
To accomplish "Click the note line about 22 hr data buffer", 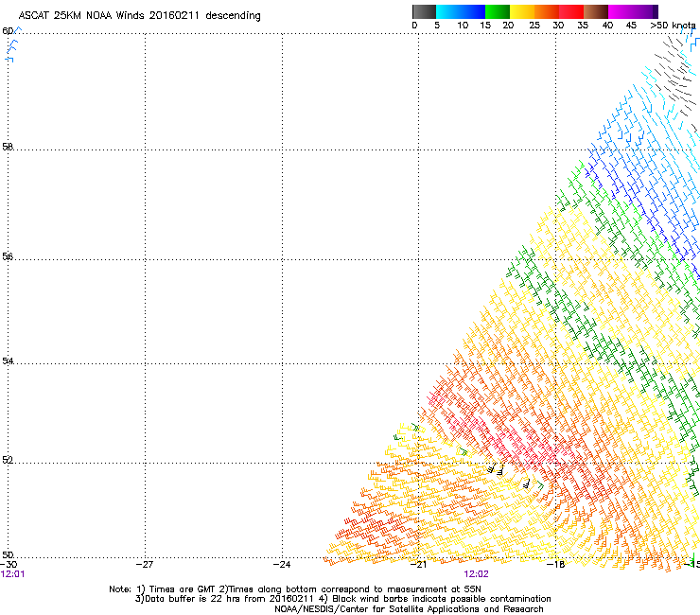I will click(342, 599).
